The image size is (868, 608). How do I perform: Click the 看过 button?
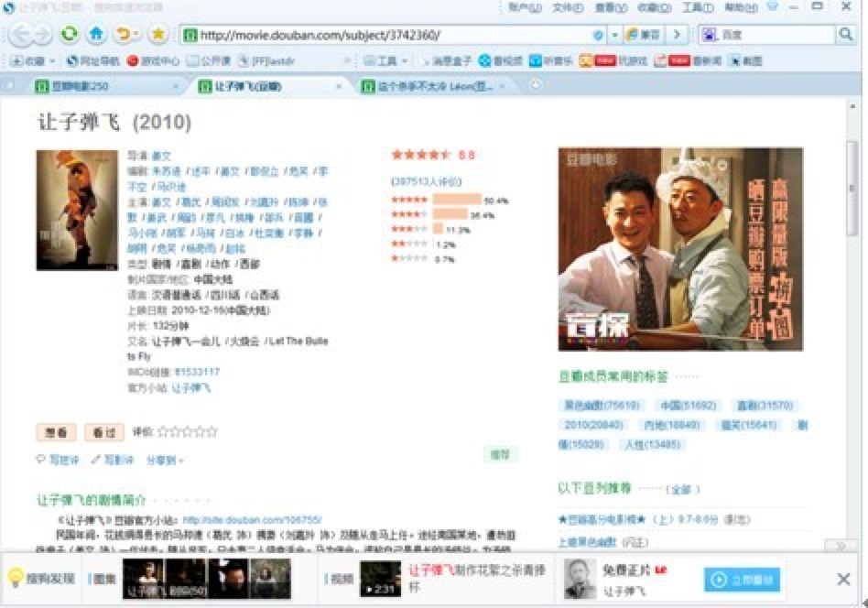click(x=104, y=432)
